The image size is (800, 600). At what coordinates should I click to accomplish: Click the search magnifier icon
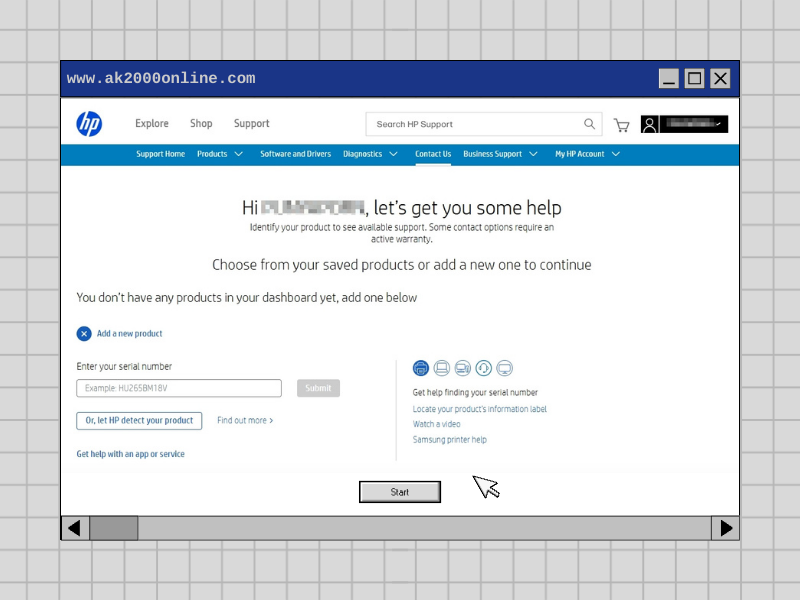pyautogui.click(x=589, y=124)
